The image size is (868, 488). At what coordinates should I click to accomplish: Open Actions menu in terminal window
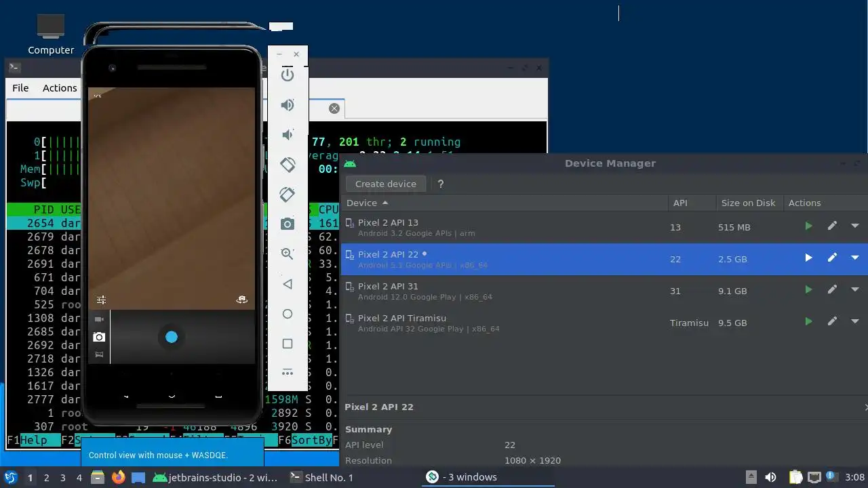(60, 88)
